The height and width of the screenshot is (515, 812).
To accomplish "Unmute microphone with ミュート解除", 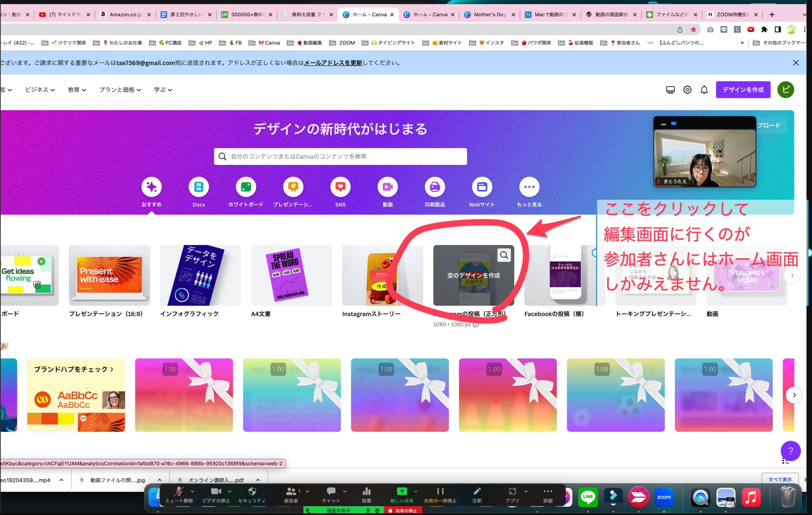I will [x=179, y=494].
